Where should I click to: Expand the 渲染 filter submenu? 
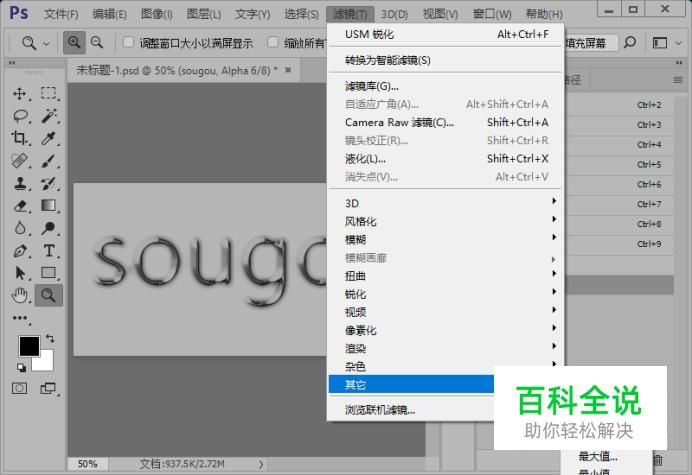tap(446, 348)
